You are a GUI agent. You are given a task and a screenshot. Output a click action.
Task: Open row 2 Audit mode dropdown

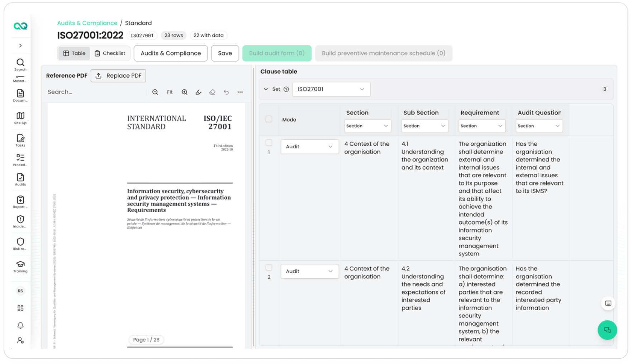[x=309, y=271]
